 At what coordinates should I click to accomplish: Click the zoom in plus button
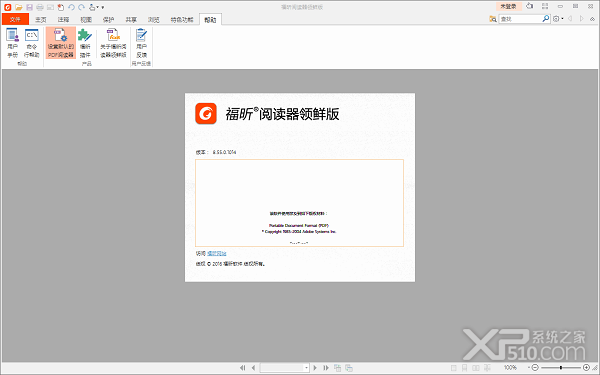click(x=586, y=368)
